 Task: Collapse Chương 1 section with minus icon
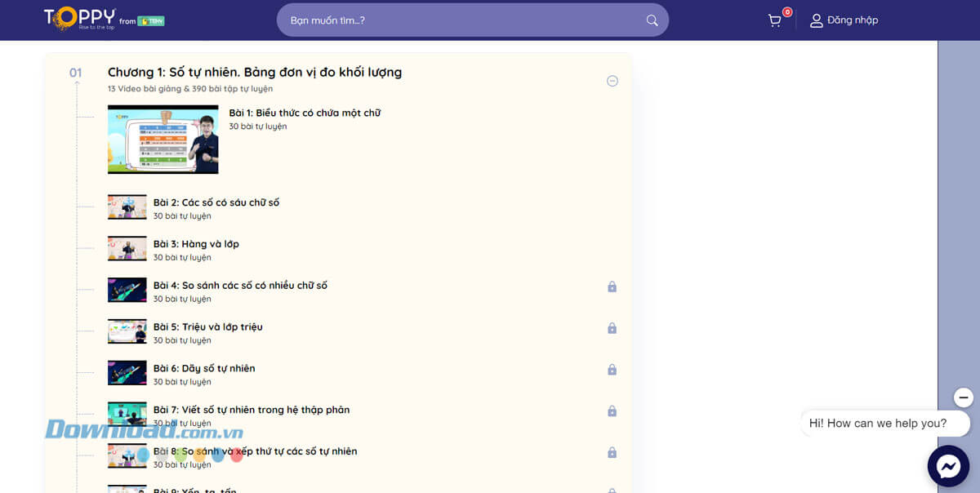coord(612,81)
